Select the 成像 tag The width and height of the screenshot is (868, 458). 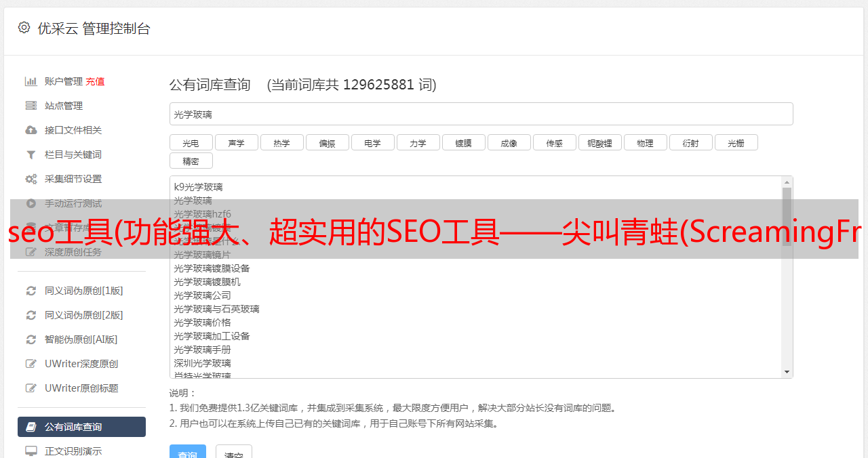pyautogui.click(x=509, y=142)
